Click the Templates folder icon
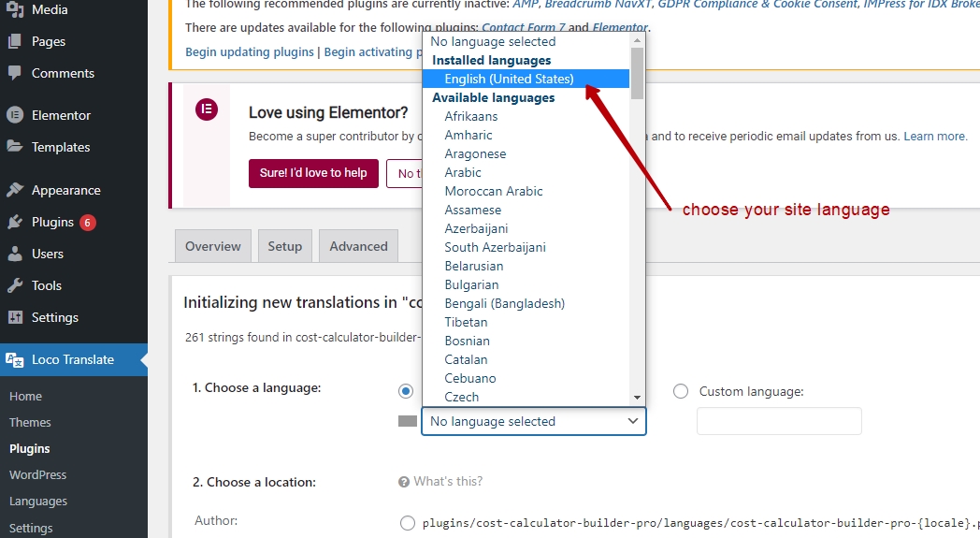 click(x=15, y=146)
